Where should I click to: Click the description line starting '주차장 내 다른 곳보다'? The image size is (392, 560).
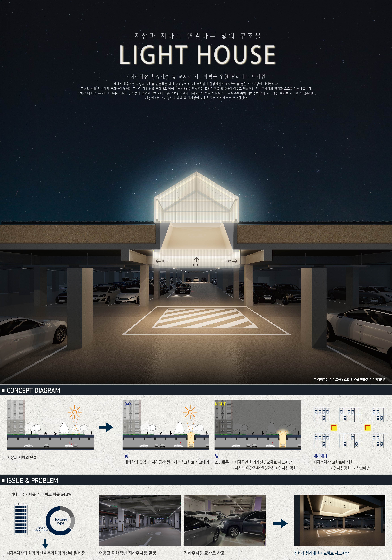click(196, 93)
